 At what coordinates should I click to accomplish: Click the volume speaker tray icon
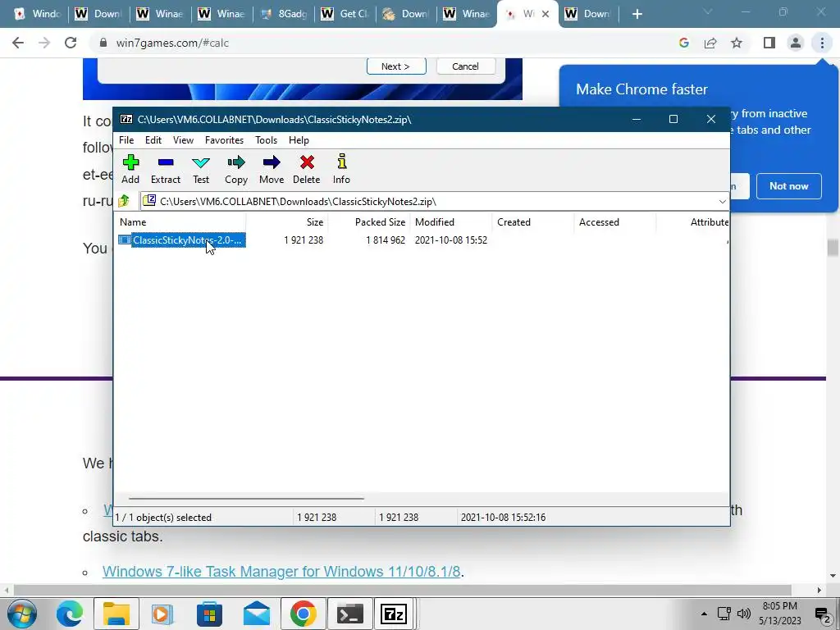743,614
